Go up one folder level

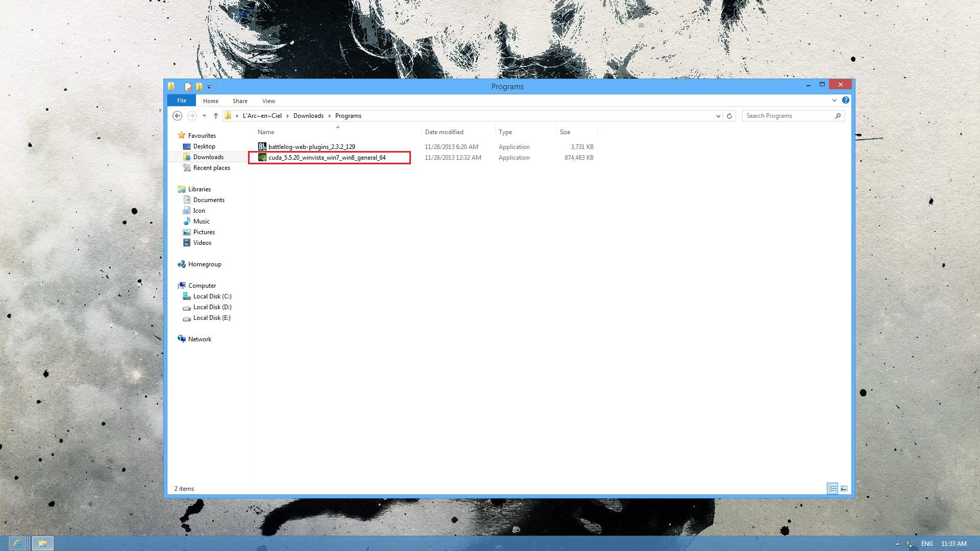216,116
